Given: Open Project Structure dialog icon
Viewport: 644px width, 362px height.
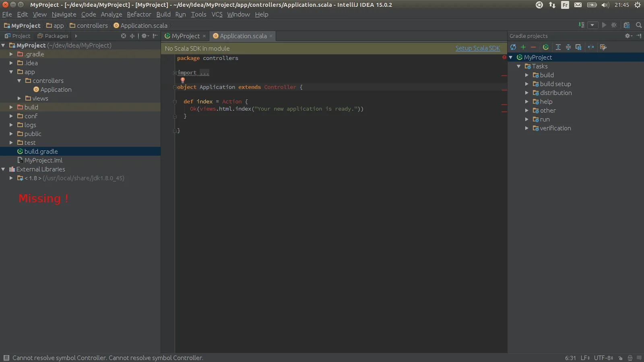Looking at the screenshot, I should 627,25.
